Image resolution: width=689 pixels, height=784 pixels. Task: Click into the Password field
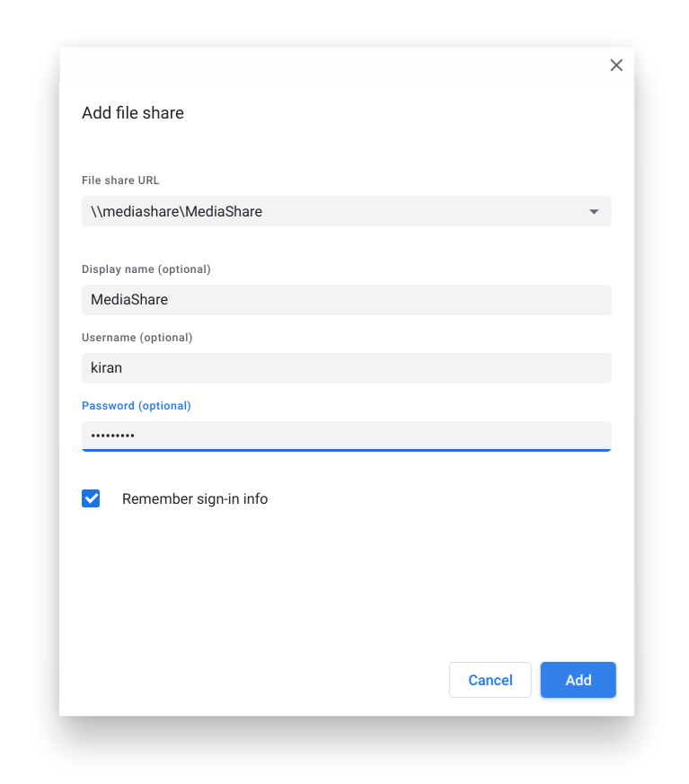tap(347, 436)
